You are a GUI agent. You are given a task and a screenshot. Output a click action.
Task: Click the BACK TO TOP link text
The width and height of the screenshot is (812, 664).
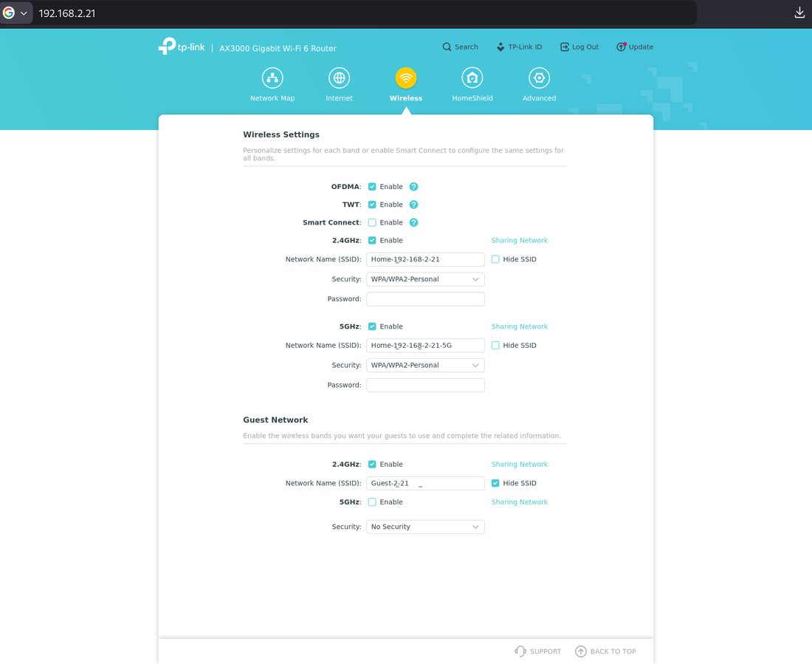pyautogui.click(x=613, y=651)
